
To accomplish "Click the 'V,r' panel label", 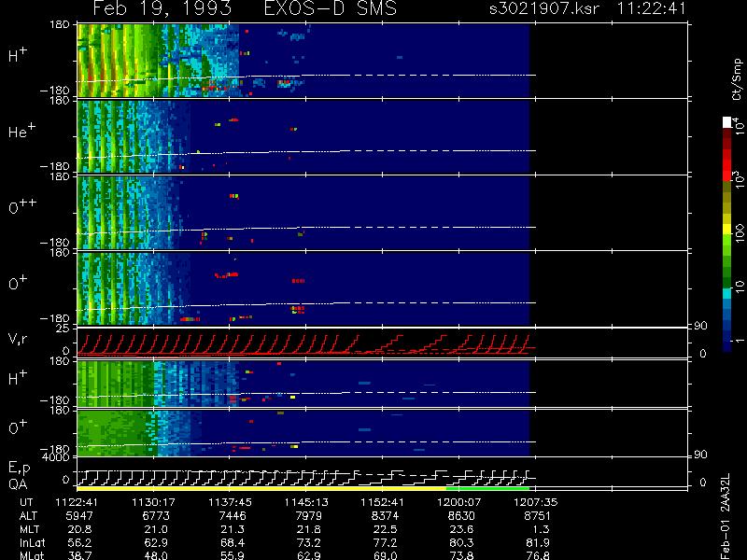I will click(18, 339).
